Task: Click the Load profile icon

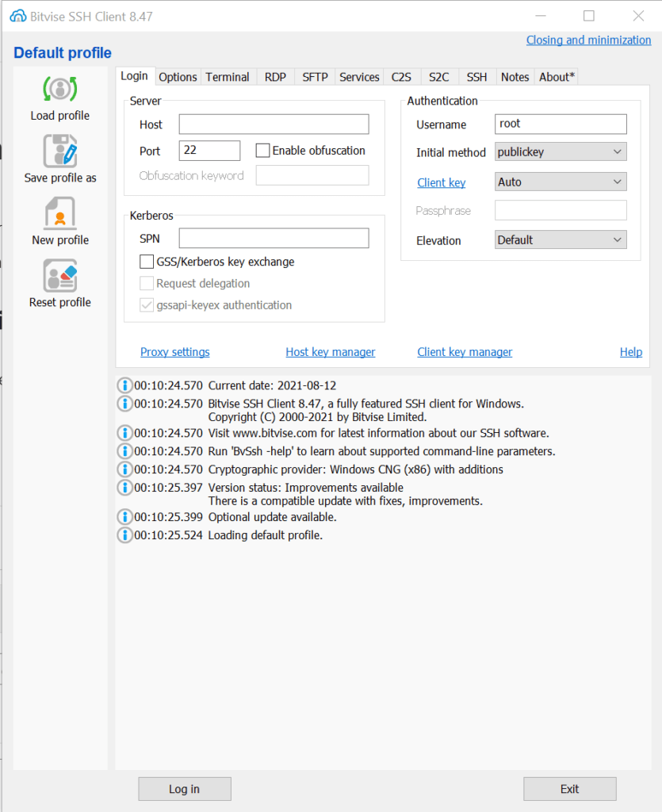Action: coord(59,89)
